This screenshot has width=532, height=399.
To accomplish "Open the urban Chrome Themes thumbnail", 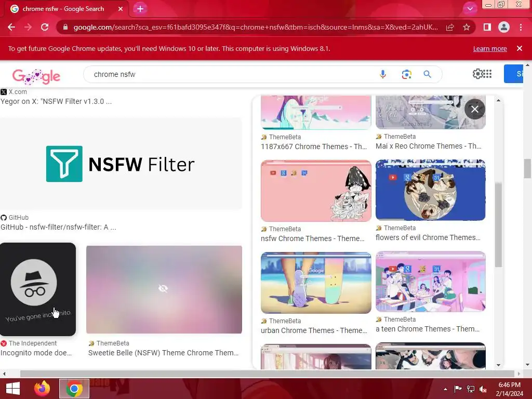I will point(316,283).
